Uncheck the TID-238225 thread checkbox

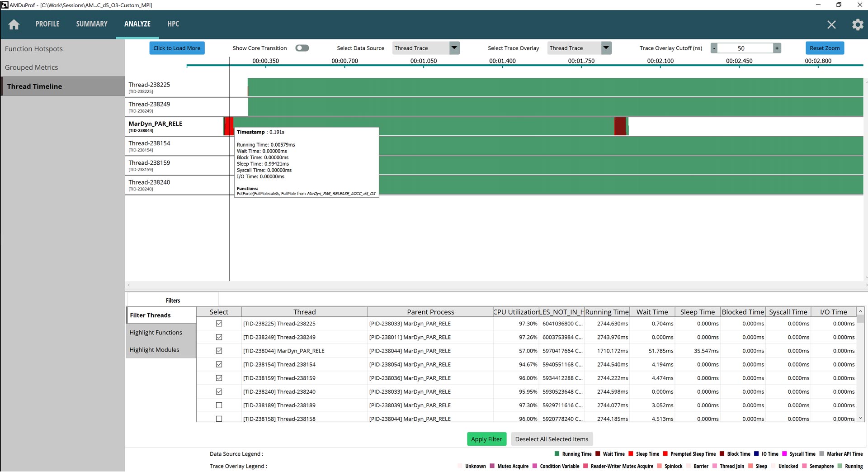(219, 324)
